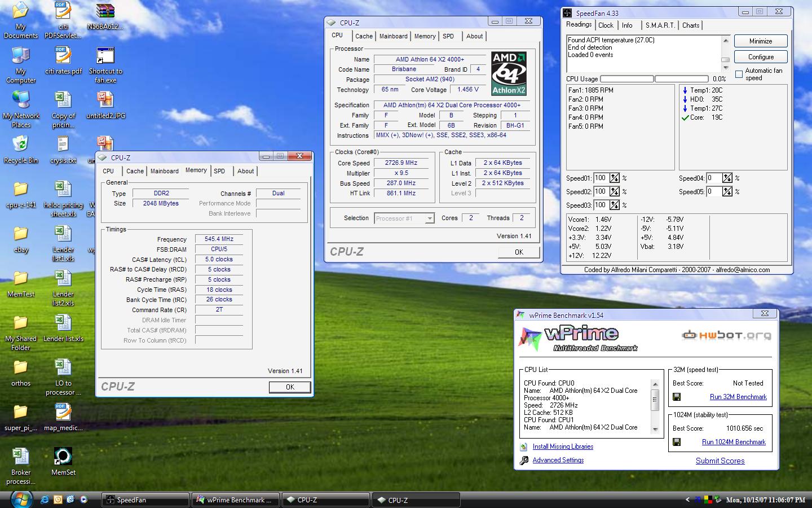Screen dimensions: 812x508
Task: Run the 32M Benchmark link
Action: 738,397
